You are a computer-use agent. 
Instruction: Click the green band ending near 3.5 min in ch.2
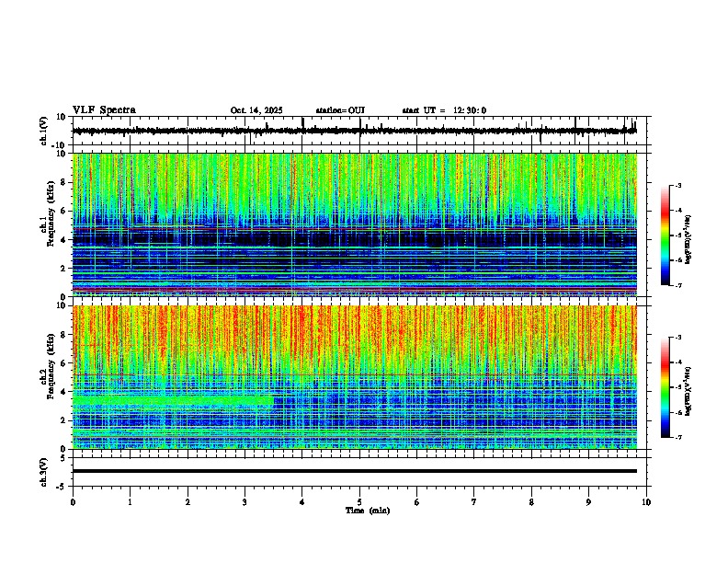tap(173, 400)
